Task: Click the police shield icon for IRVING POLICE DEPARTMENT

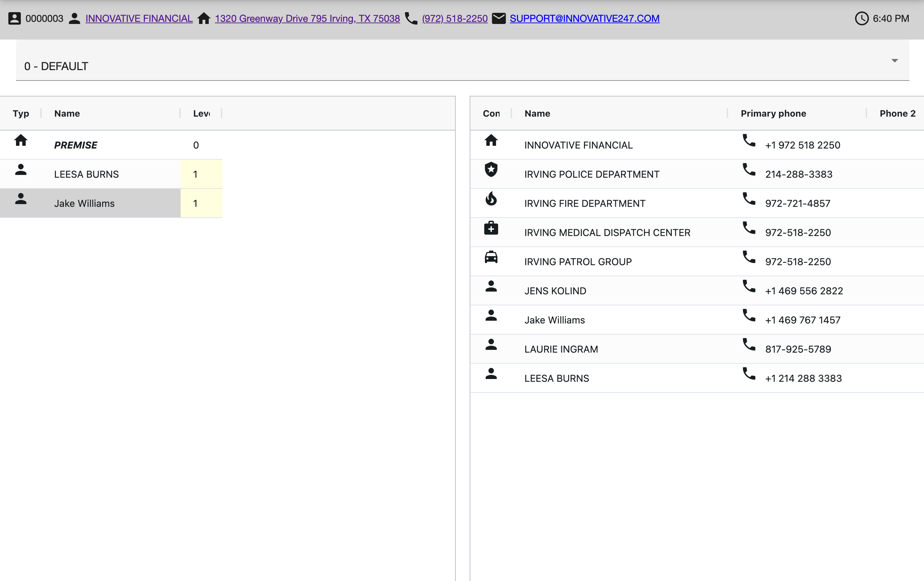Action: (491, 169)
